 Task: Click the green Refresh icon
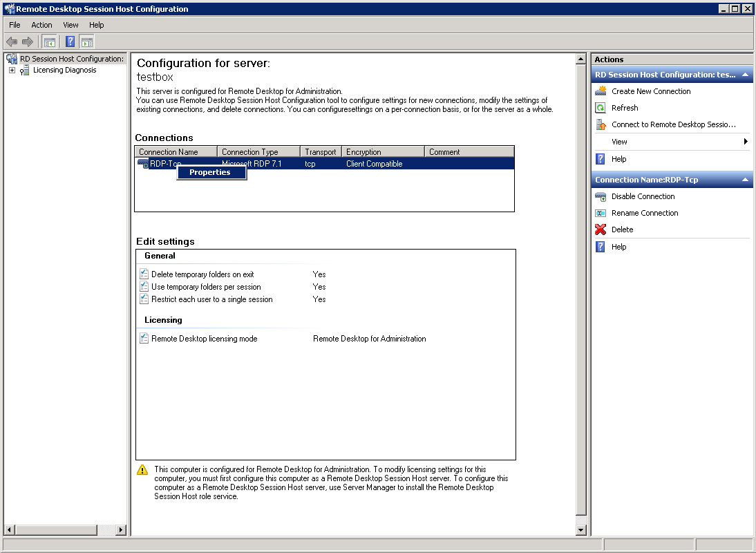(601, 108)
